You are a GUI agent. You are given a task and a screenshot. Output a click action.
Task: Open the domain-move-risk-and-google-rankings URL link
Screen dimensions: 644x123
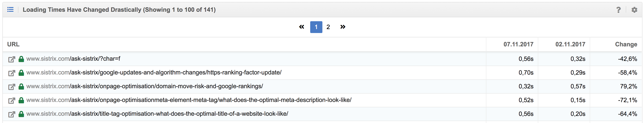click(144, 86)
